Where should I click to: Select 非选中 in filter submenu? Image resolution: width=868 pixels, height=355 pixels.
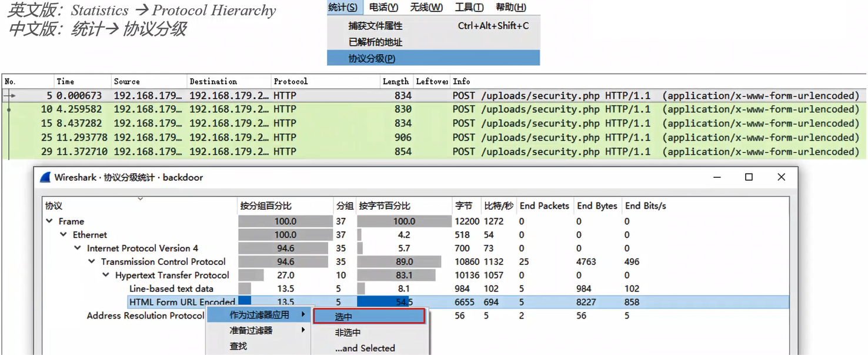point(369,333)
